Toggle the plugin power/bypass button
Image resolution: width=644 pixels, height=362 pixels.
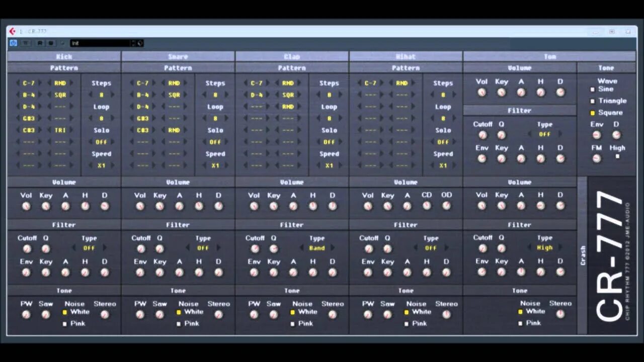14,43
